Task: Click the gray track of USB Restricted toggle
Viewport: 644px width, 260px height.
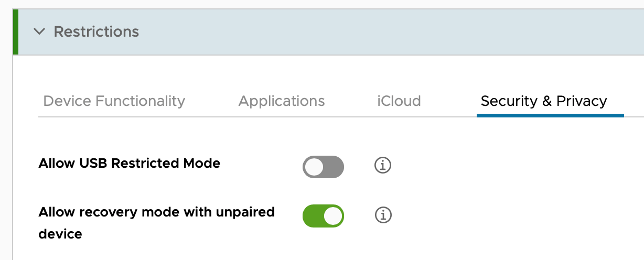Action: pyautogui.click(x=335, y=167)
